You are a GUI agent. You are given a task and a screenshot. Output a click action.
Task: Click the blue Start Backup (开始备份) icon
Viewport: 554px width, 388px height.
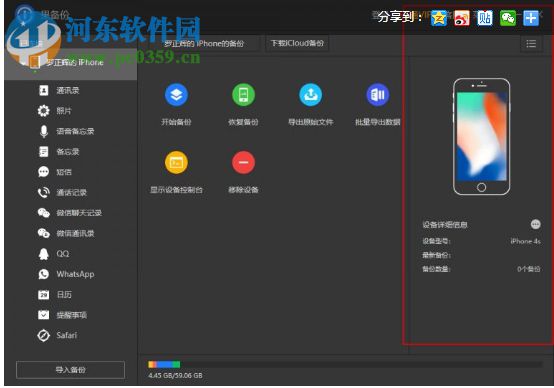coord(176,95)
